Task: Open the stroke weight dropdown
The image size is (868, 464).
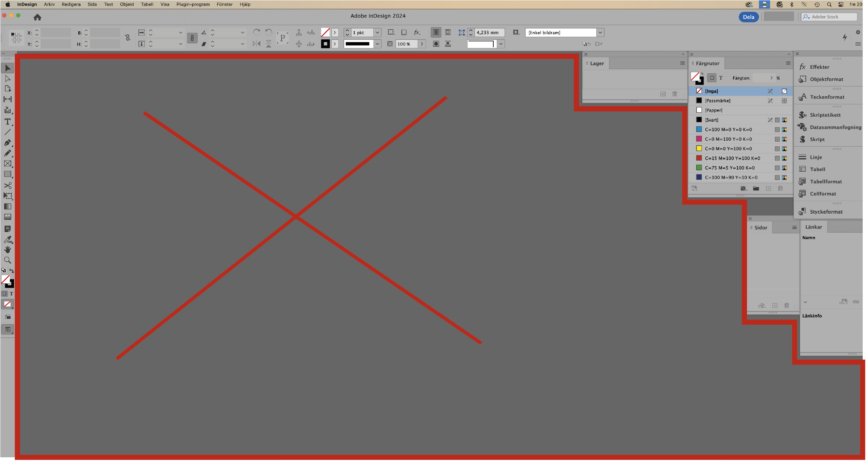Action: click(x=377, y=32)
